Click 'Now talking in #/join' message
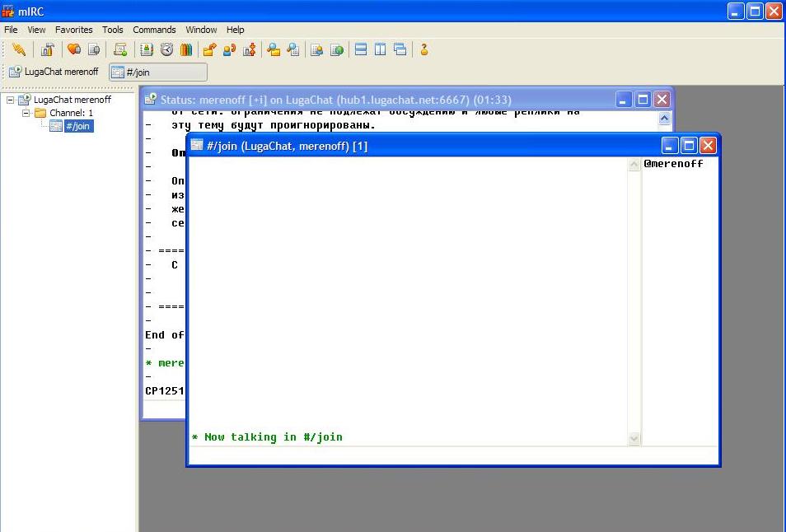 coord(274,436)
